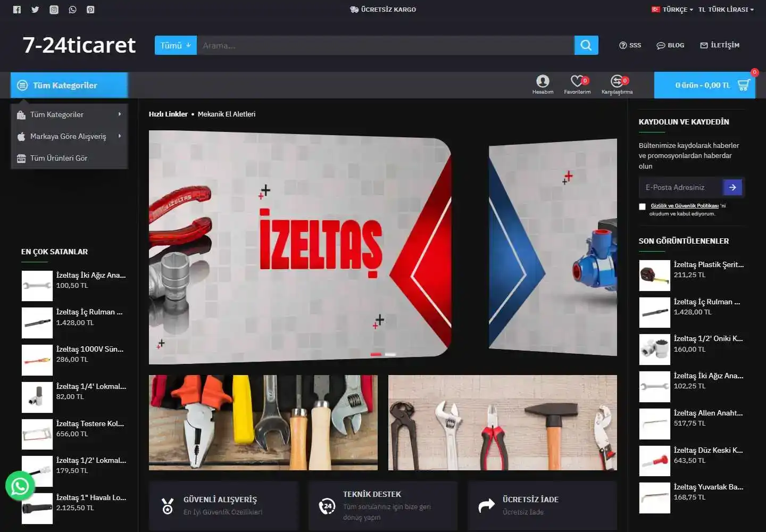Open the BLOG link
The height and width of the screenshot is (532, 766).
coord(670,45)
